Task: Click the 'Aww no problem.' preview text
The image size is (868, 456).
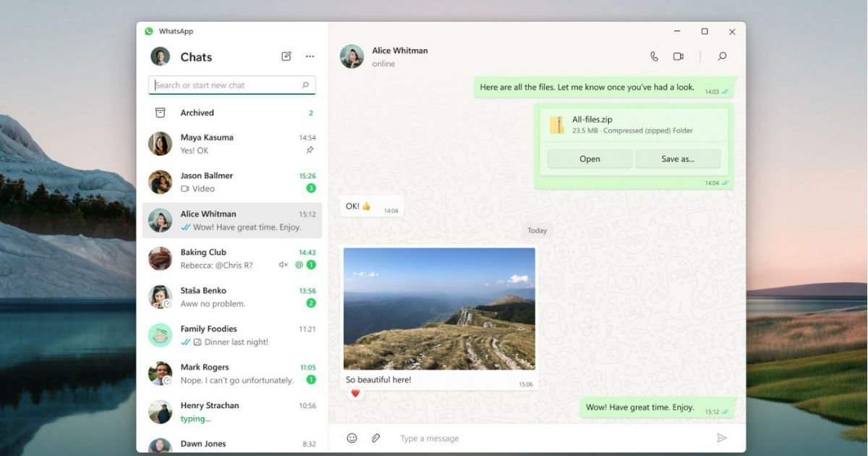Action: [213, 304]
